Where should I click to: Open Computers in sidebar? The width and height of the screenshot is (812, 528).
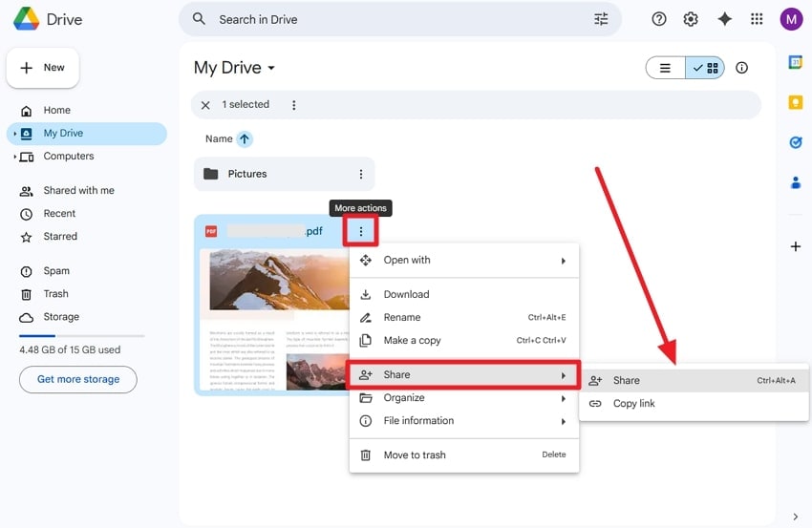pyautogui.click(x=87, y=157)
